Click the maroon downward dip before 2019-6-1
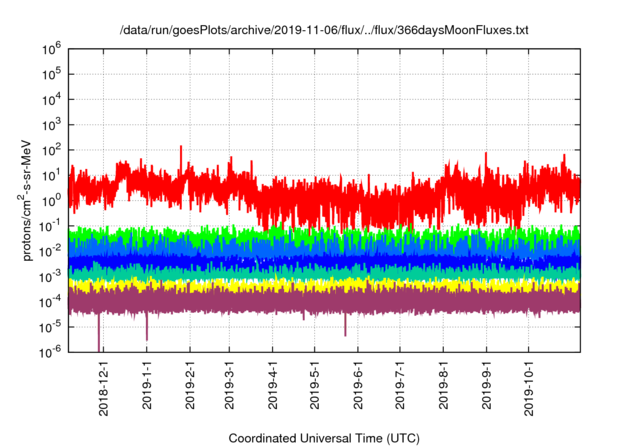640x448 pixels. click(345, 325)
